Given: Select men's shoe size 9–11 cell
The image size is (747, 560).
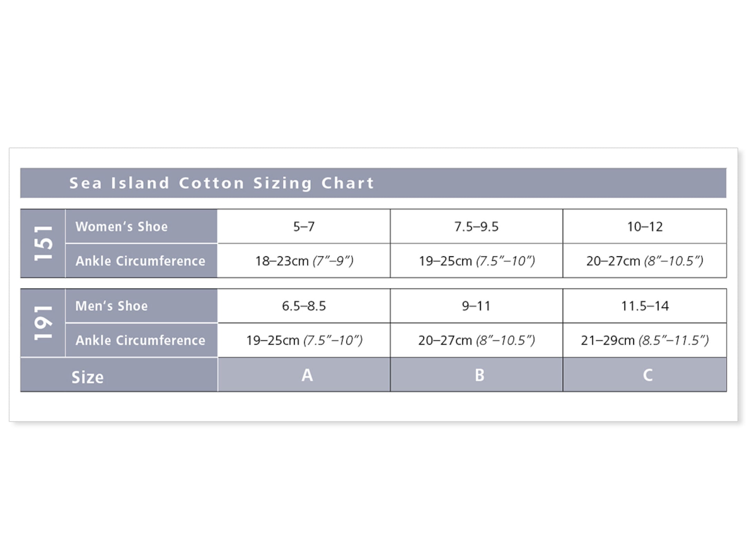Looking at the screenshot, I should click(x=476, y=306).
